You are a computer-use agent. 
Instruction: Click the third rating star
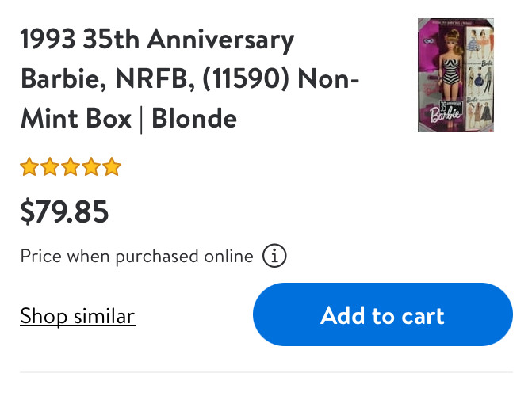(x=71, y=167)
